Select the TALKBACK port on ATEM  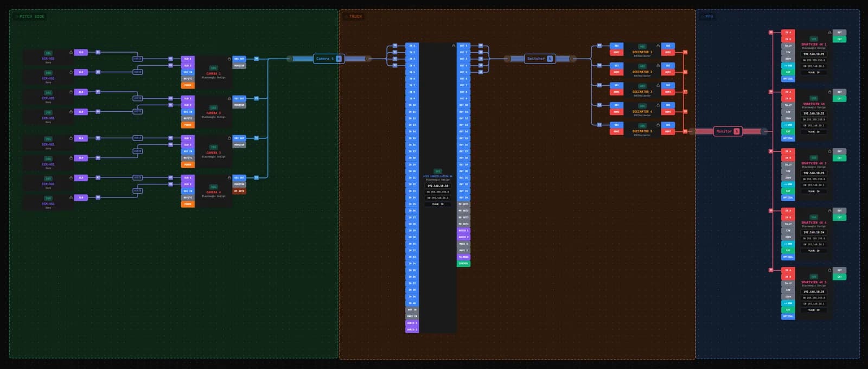click(x=463, y=257)
